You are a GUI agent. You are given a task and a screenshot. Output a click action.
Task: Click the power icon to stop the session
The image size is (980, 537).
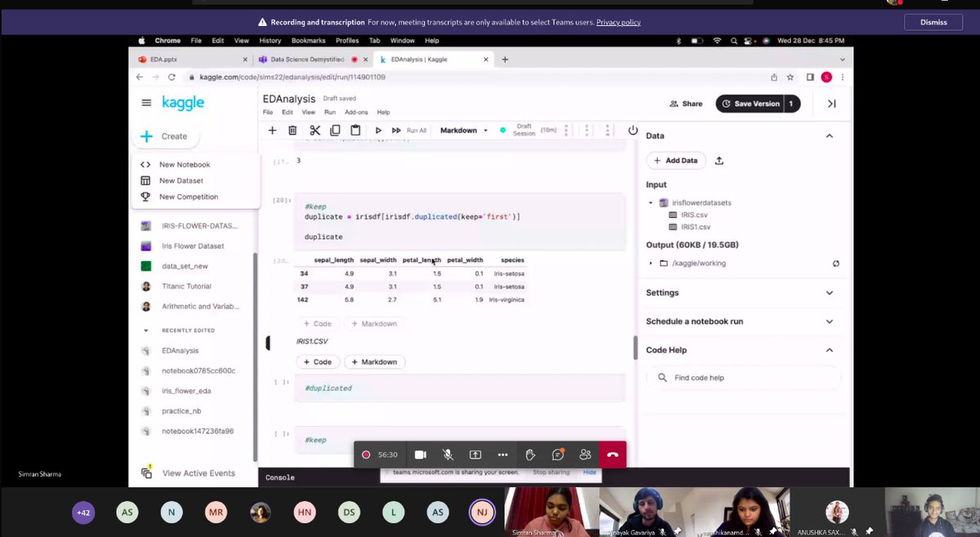tap(633, 130)
